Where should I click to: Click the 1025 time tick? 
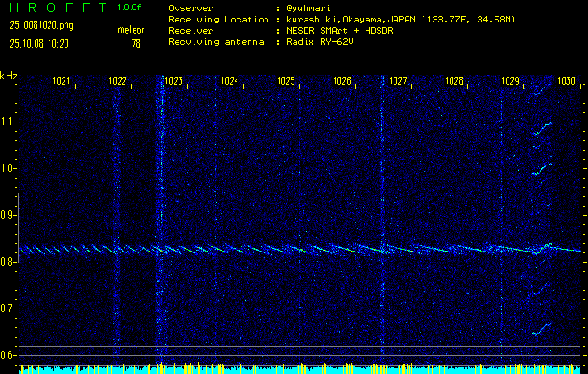click(286, 81)
